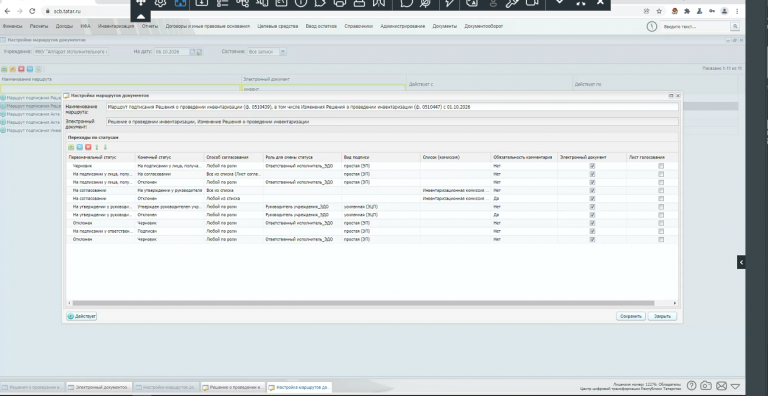This screenshot has width=768, height=396.
Task: Click the info circle icon in overlay toolbar
Action: [300, 3]
